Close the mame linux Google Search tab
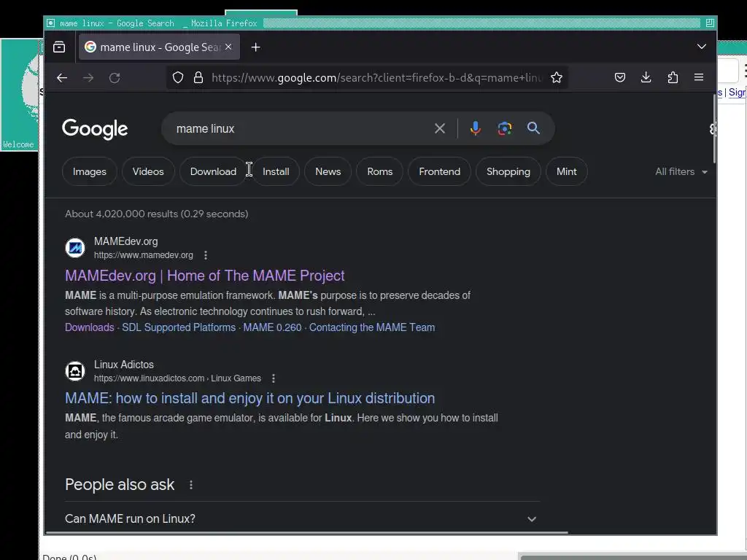The image size is (747, 560). (228, 47)
